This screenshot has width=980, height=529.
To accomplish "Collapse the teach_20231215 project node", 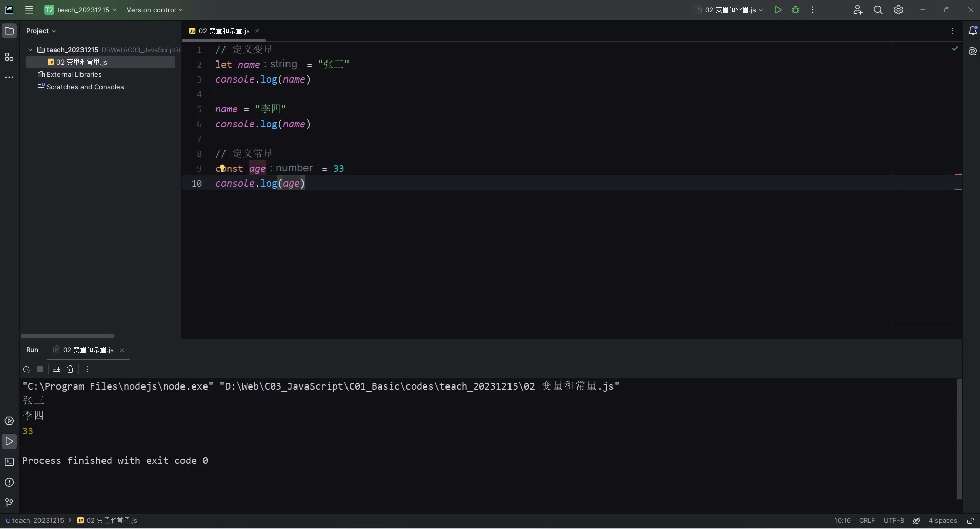I will [x=31, y=49].
